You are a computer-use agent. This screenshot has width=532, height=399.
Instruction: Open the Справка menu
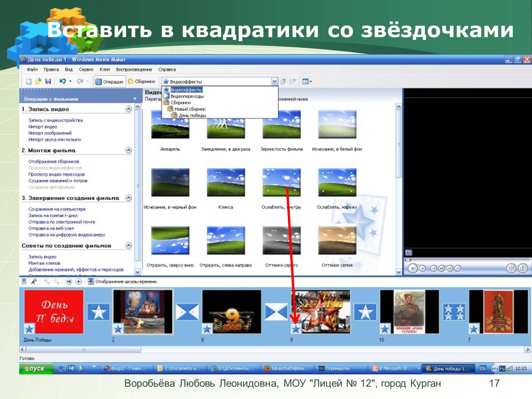(x=167, y=69)
